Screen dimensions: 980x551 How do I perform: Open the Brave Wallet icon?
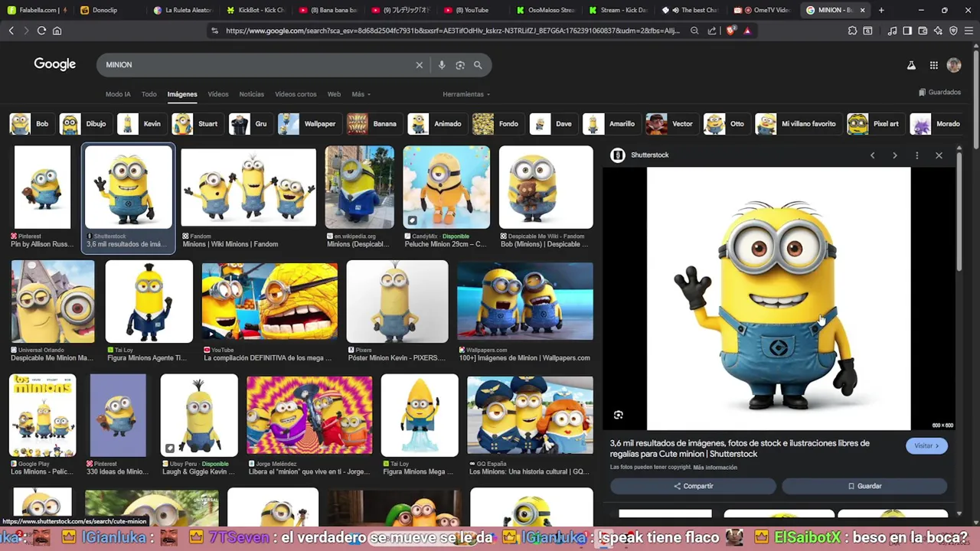click(x=923, y=31)
